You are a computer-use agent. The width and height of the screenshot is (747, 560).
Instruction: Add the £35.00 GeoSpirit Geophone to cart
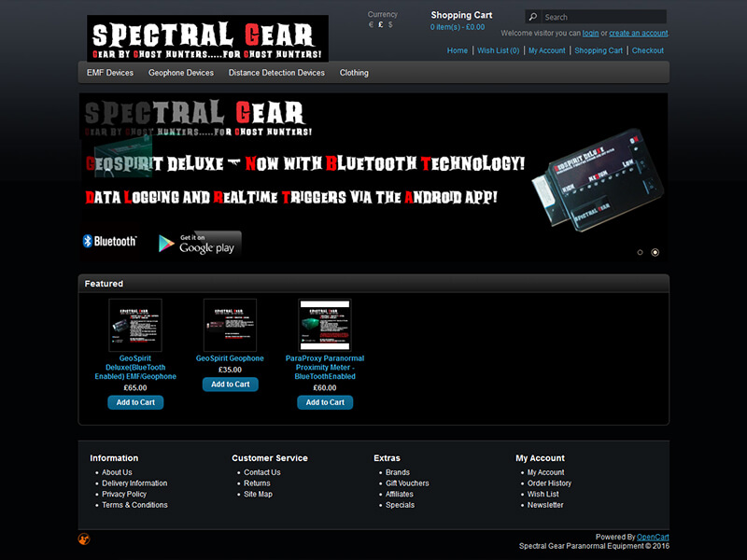231,385
